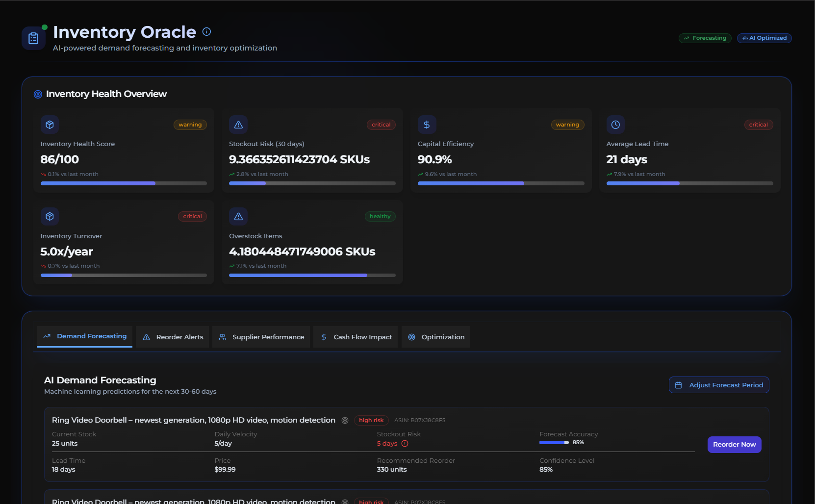Viewport: 815px width, 504px height.
Task: Click the target icon beside first Ring Video Doorbell title
Action: (345, 420)
